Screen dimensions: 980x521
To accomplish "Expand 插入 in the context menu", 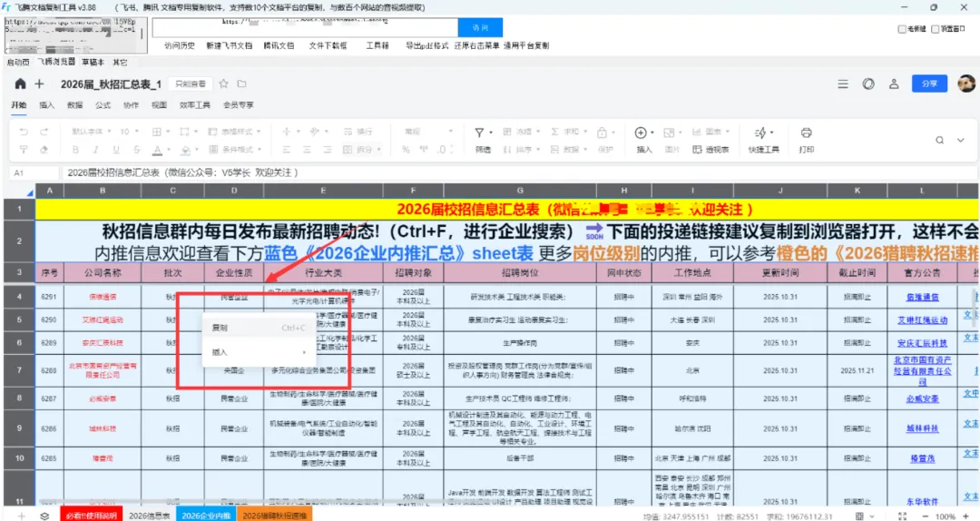I will 259,352.
